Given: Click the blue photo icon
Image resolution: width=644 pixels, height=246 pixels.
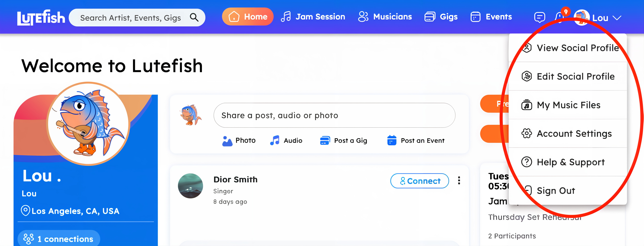Looking at the screenshot, I should tap(227, 141).
